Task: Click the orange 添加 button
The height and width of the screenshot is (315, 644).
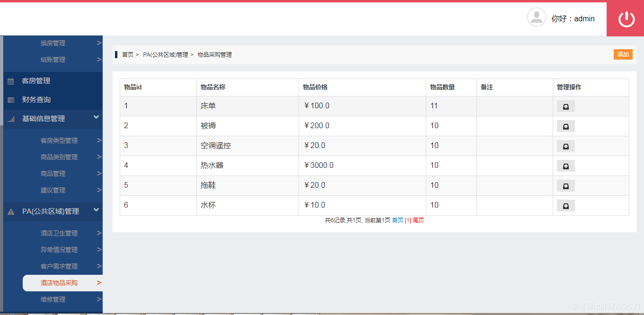Action: click(623, 54)
